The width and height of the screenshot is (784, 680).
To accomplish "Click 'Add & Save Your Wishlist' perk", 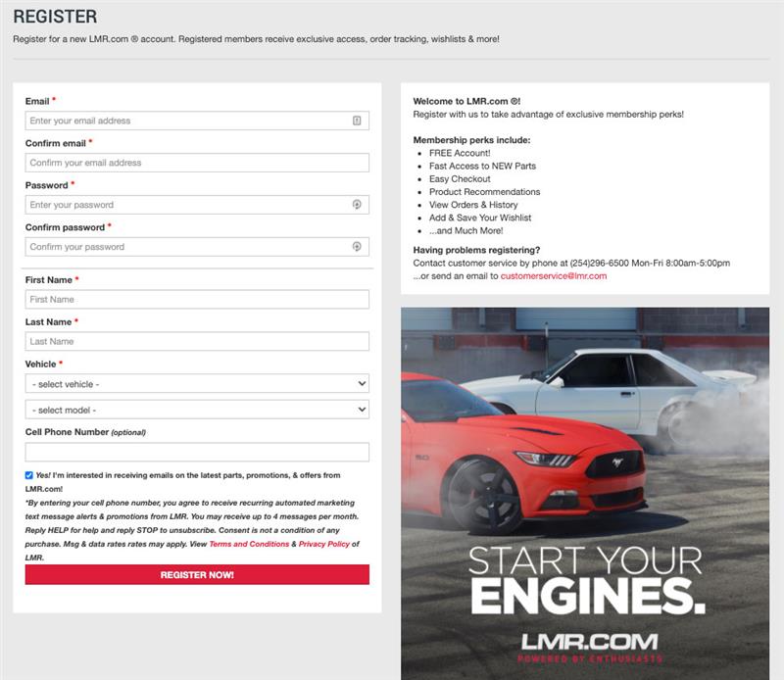I will pyautogui.click(x=480, y=218).
